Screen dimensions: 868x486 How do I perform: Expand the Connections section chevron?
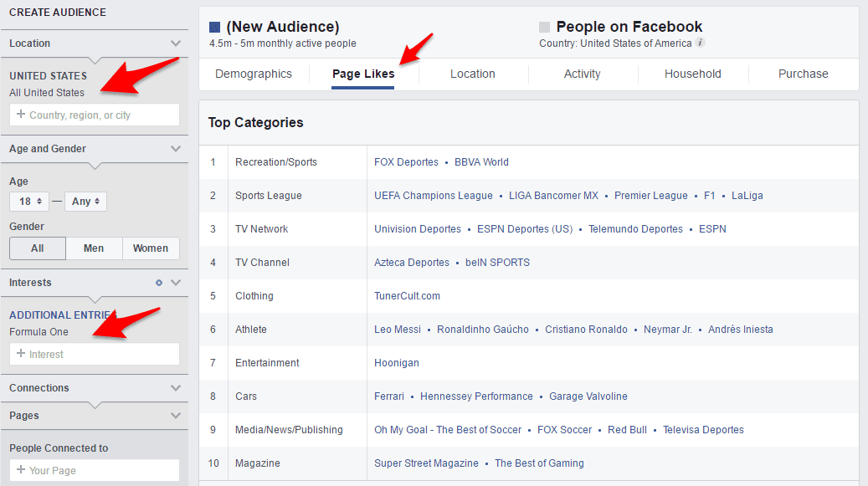tap(176, 388)
